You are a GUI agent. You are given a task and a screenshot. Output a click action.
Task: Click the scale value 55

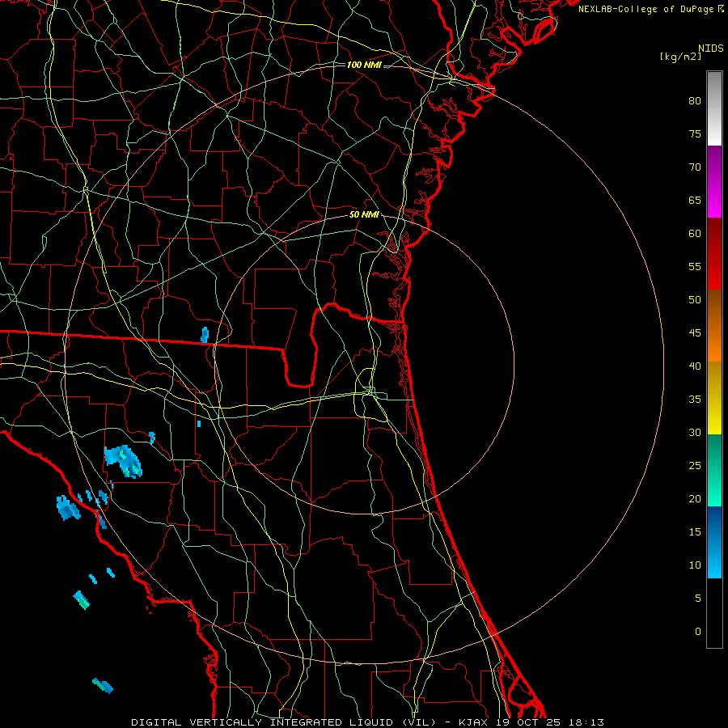(x=695, y=266)
